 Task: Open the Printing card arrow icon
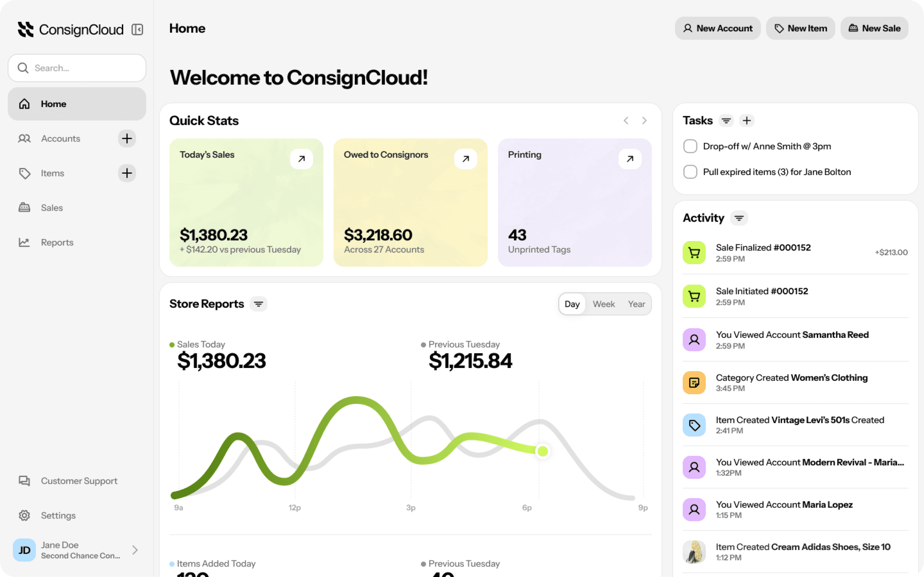point(630,159)
